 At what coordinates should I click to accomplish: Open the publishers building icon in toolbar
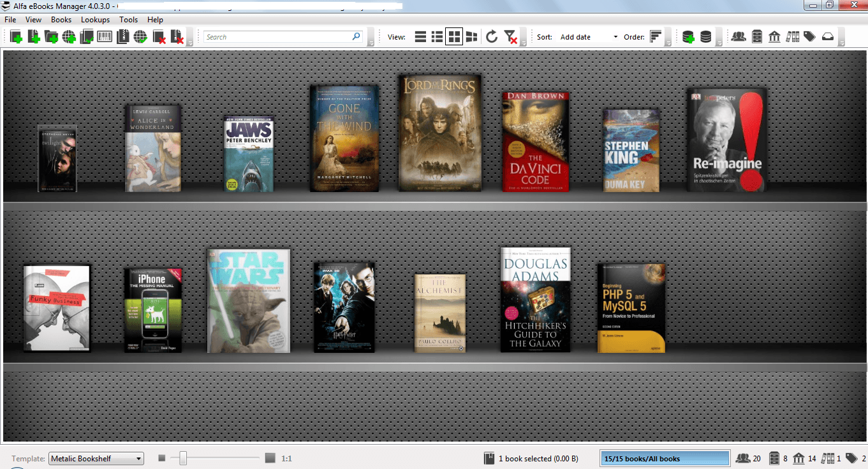coord(774,37)
